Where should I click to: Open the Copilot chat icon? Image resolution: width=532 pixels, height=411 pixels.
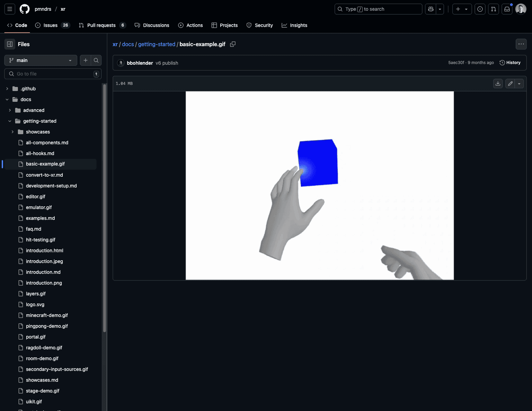tap(431, 9)
